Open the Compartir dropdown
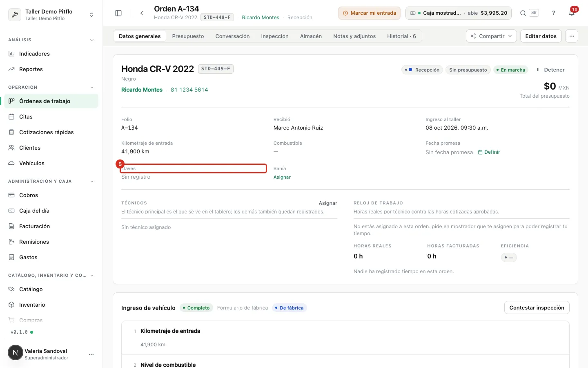This screenshot has width=588, height=368. coord(491,36)
